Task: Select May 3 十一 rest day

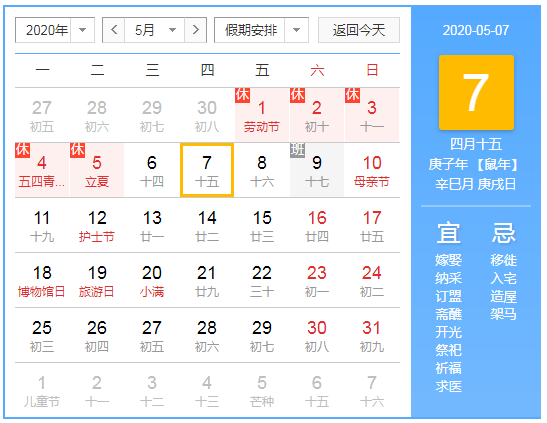Action: (372, 115)
